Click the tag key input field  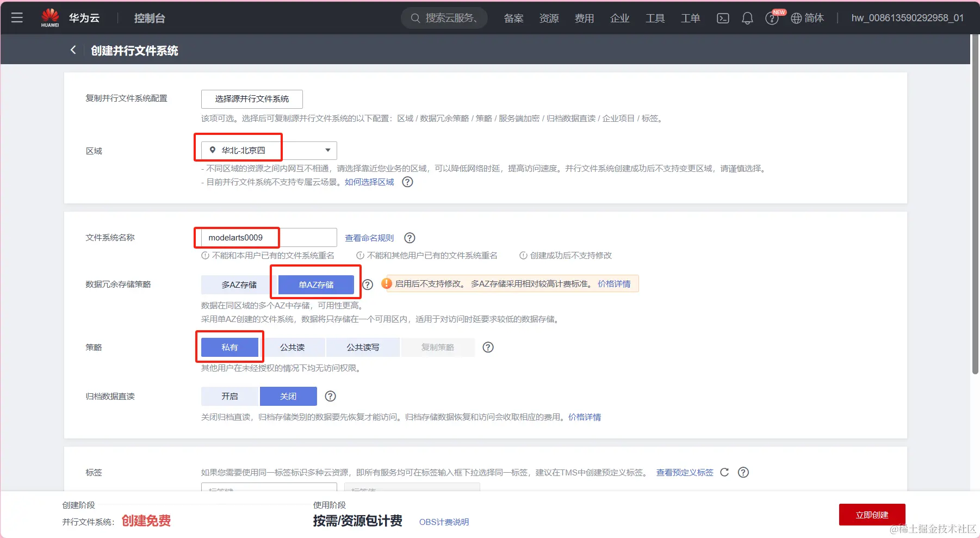(x=269, y=487)
